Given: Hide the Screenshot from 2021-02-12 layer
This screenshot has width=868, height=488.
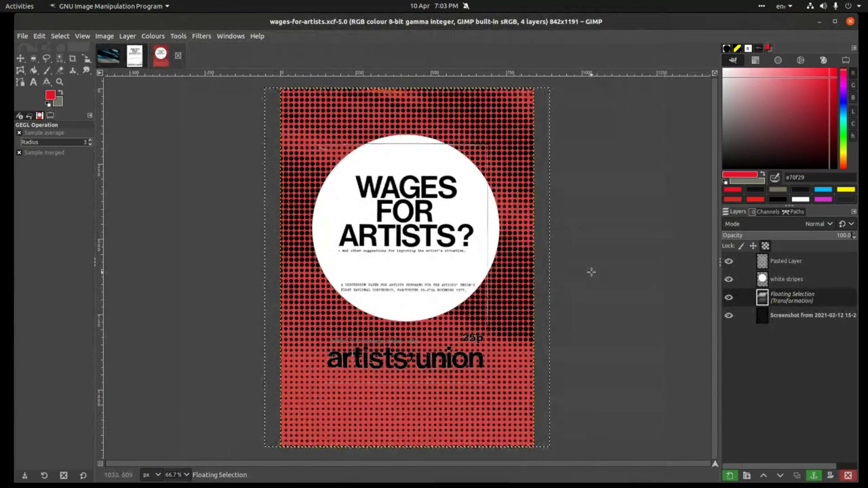Looking at the screenshot, I should (x=728, y=316).
